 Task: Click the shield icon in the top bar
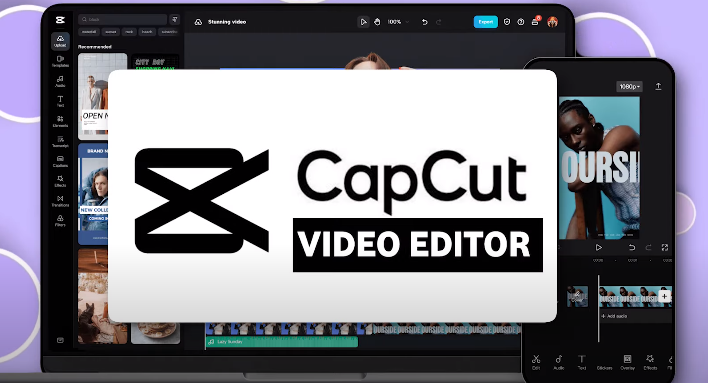(x=507, y=22)
